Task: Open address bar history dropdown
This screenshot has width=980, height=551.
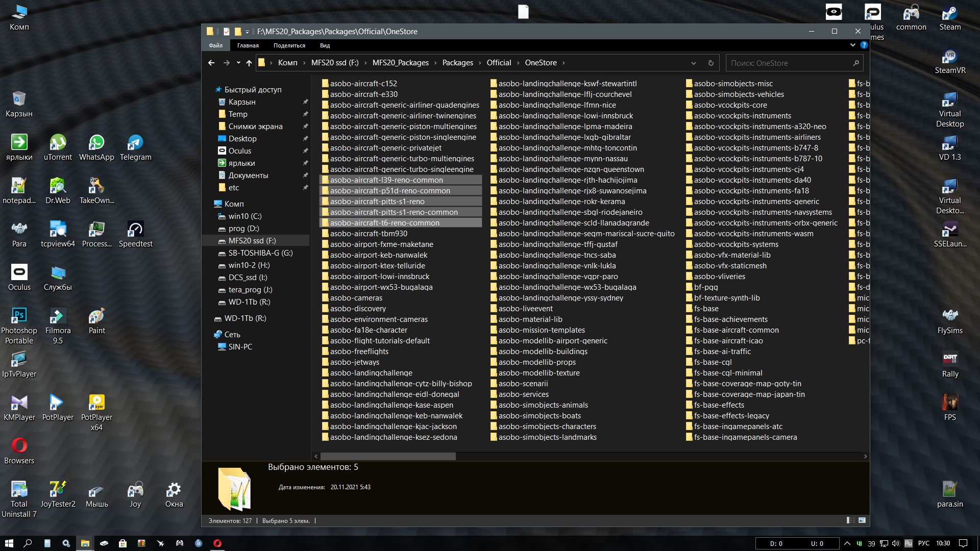Action: [693, 63]
